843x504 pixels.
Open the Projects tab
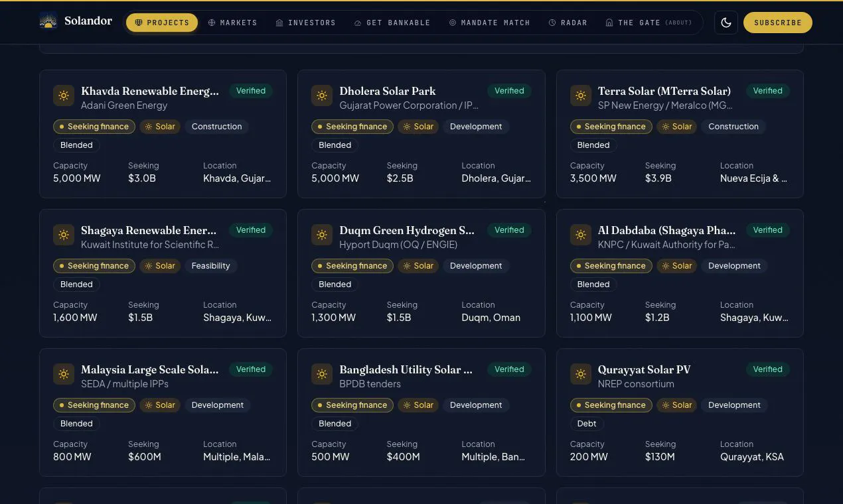point(162,23)
